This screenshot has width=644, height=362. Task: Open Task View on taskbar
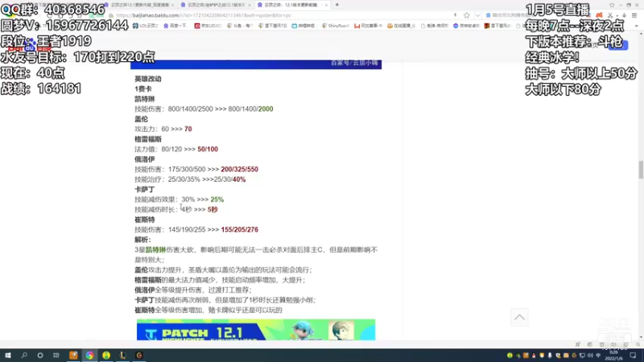pyautogui.click(x=56, y=356)
